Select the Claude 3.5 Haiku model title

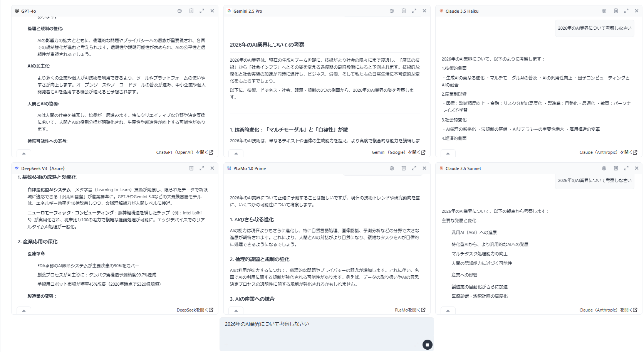pyautogui.click(x=462, y=11)
